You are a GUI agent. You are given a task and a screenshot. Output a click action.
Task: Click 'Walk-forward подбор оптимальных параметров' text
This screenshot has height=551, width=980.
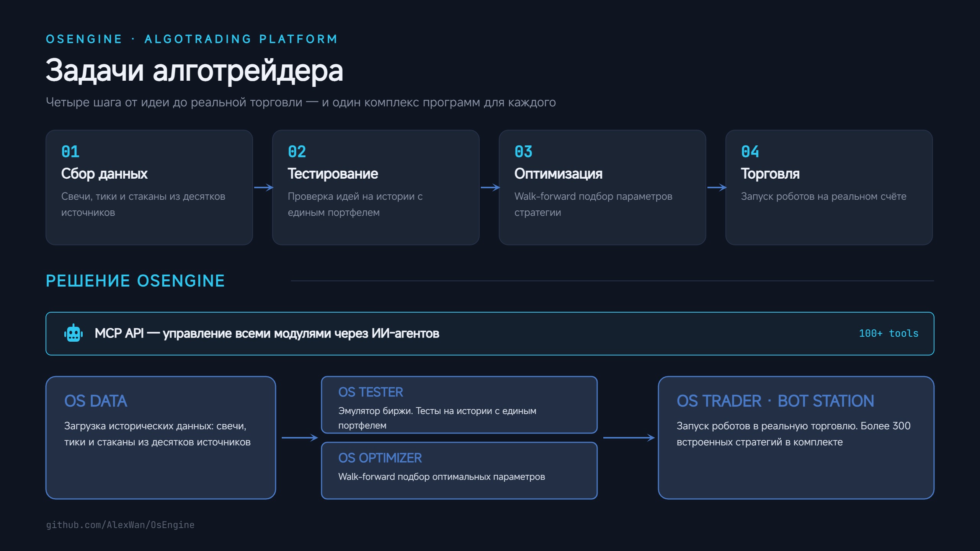(x=442, y=477)
